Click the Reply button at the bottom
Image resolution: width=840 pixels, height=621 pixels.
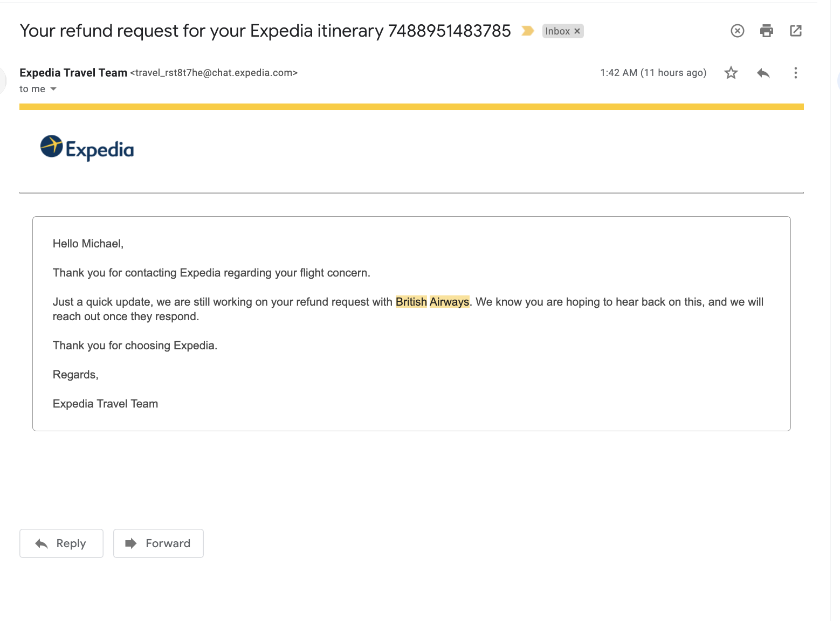(x=61, y=543)
